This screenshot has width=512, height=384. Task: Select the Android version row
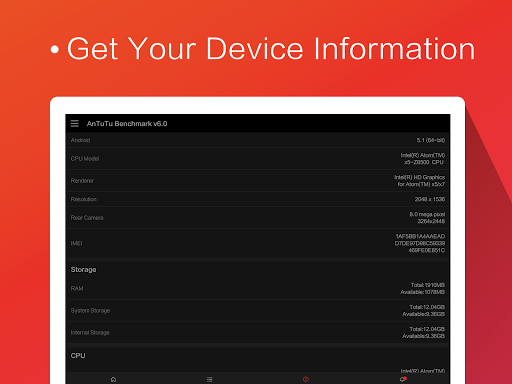tap(258, 140)
